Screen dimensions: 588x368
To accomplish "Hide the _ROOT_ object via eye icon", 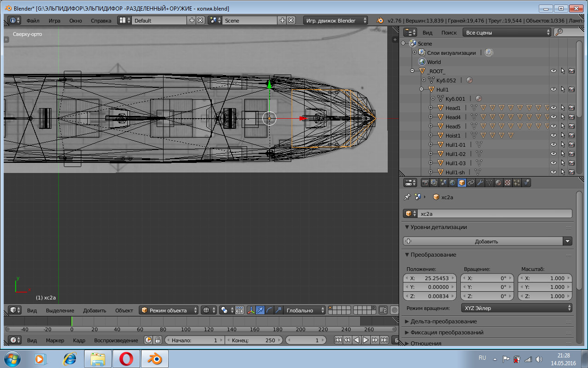I will (x=554, y=71).
